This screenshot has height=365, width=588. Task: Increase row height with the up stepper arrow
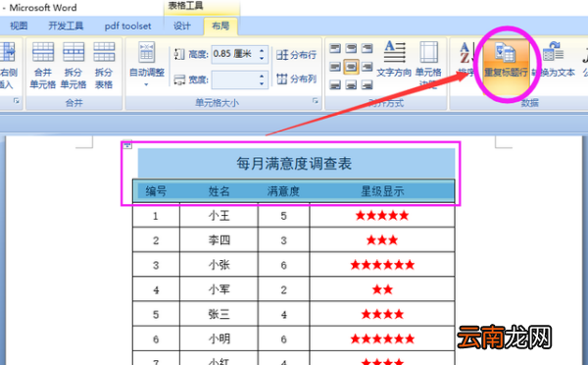tap(262, 50)
